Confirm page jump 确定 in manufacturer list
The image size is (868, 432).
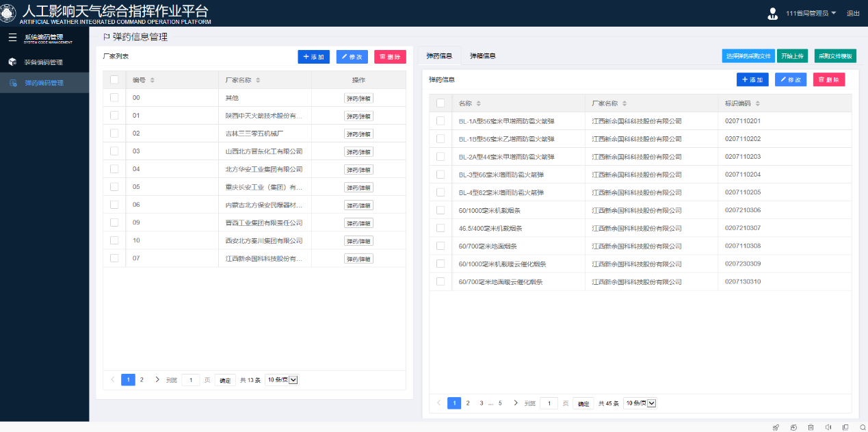[225, 380]
